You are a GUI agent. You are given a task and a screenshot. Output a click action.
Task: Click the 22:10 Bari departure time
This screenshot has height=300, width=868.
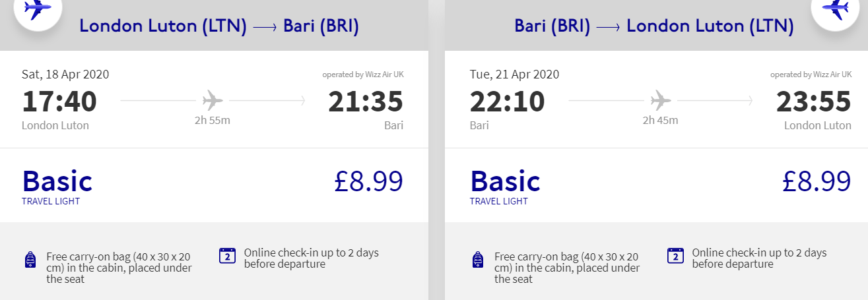point(508,102)
